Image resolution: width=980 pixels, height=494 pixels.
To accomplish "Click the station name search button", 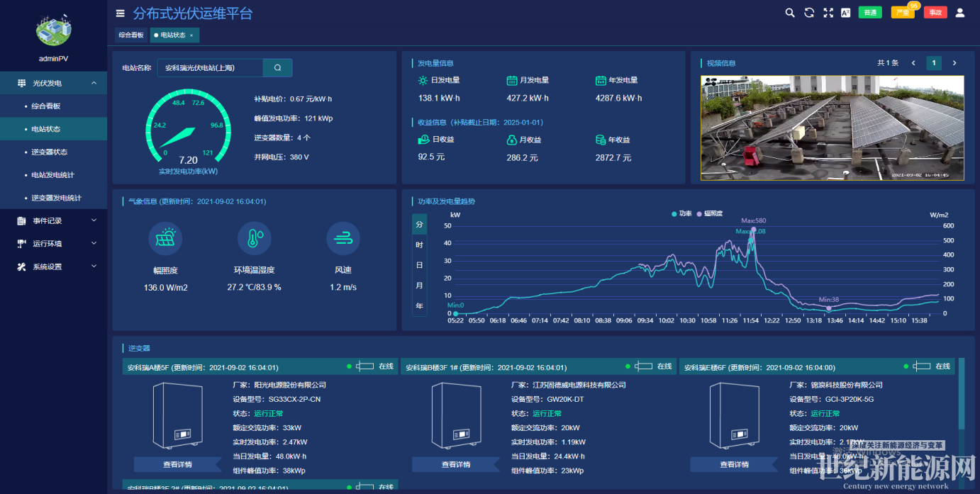I will coord(277,68).
